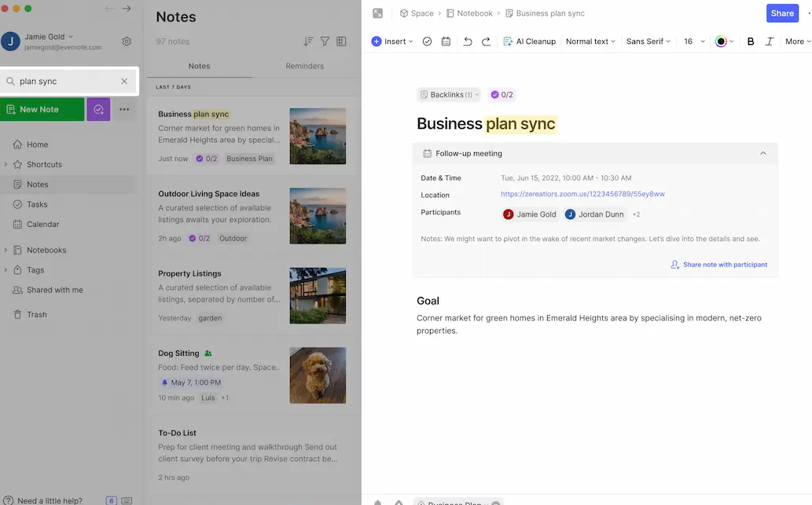Go to Home in sidebar
Image resolution: width=812 pixels, height=505 pixels.
[x=37, y=145]
